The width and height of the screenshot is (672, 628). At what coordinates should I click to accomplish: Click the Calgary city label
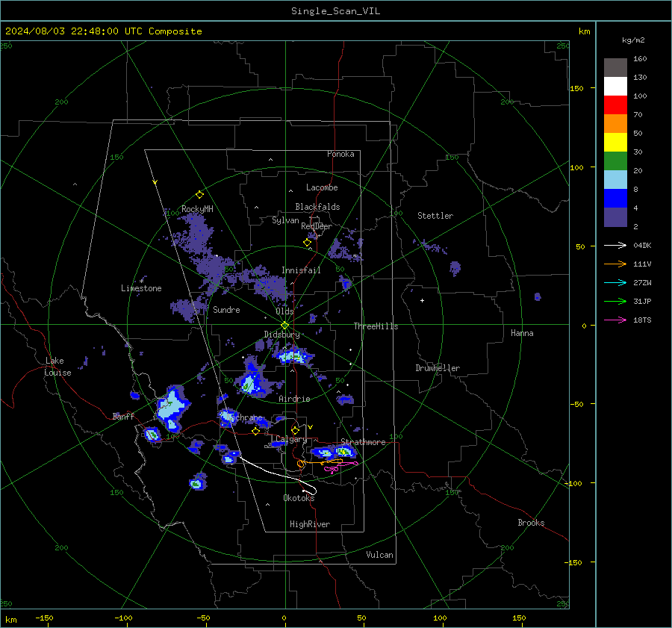[291, 439]
